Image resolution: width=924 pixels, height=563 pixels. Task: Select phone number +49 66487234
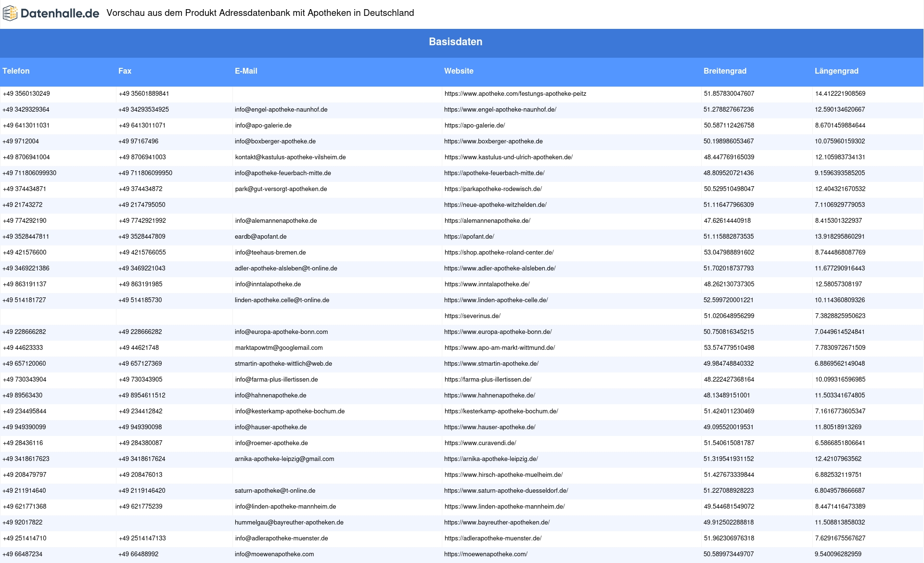23,554
